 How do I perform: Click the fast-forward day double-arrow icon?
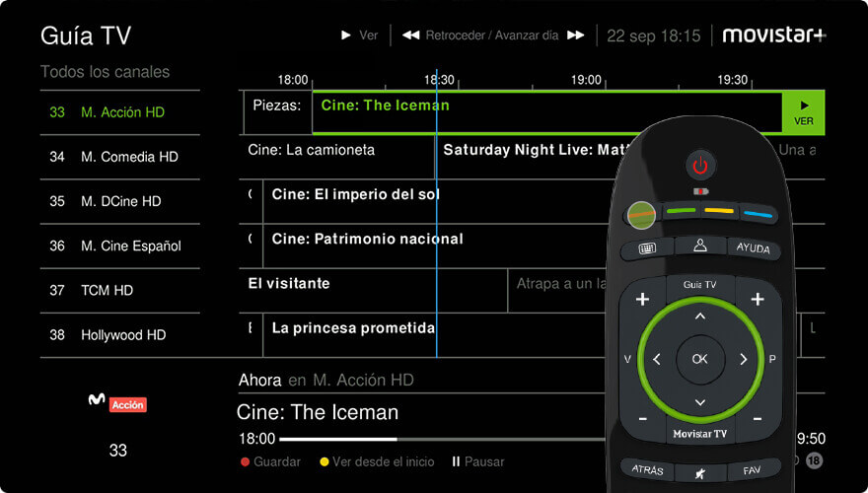[576, 35]
